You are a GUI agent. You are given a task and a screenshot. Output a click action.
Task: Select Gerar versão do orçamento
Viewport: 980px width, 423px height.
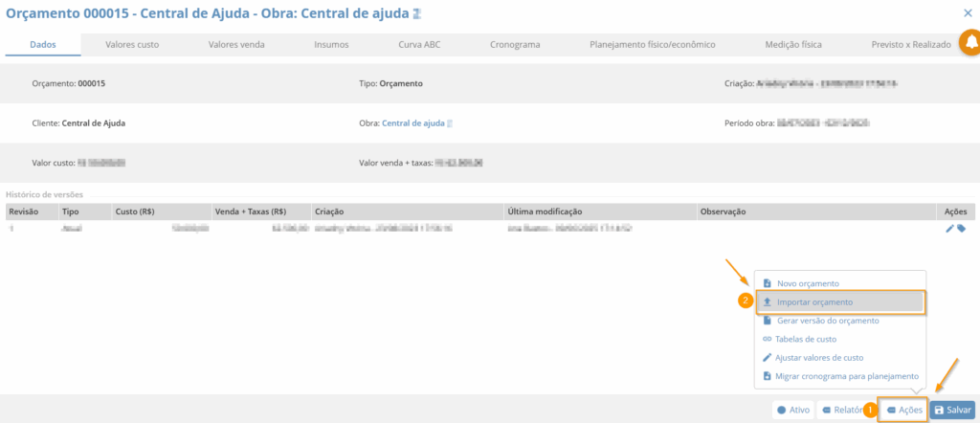(827, 321)
